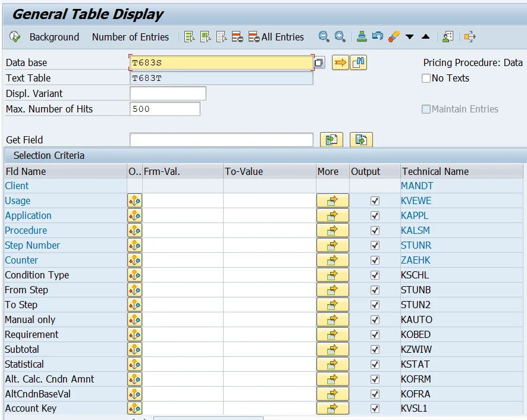The image size is (527, 420).
Task: Uncheck Output checkbox for Requirement
Action: (x=375, y=334)
